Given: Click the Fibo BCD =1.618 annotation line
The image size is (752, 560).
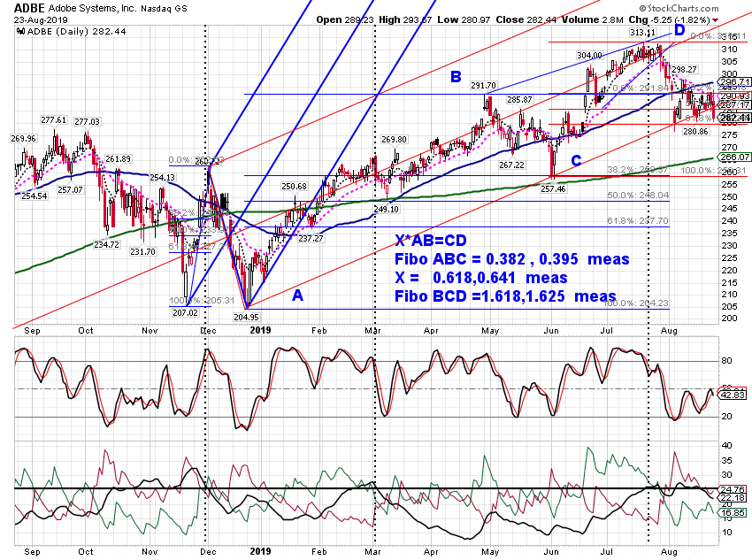Looking at the screenshot, I should pyautogui.click(x=505, y=296).
